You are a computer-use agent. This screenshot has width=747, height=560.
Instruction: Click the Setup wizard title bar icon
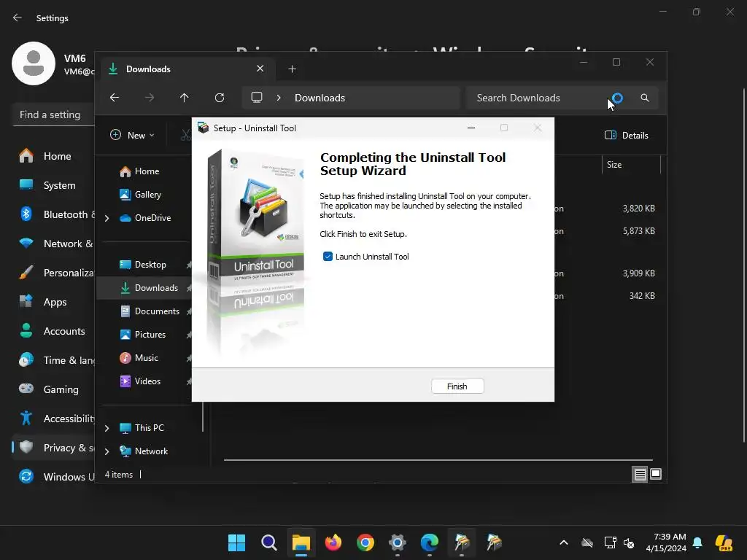coord(204,128)
